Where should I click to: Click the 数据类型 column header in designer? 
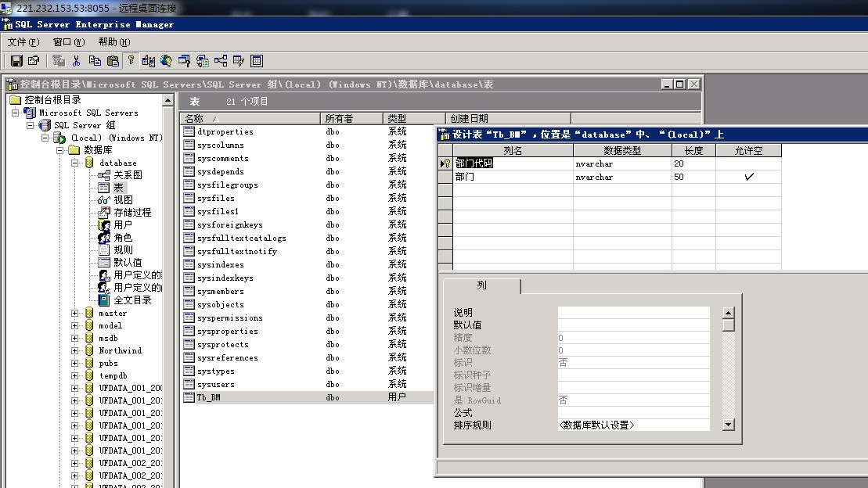pos(622,150)
